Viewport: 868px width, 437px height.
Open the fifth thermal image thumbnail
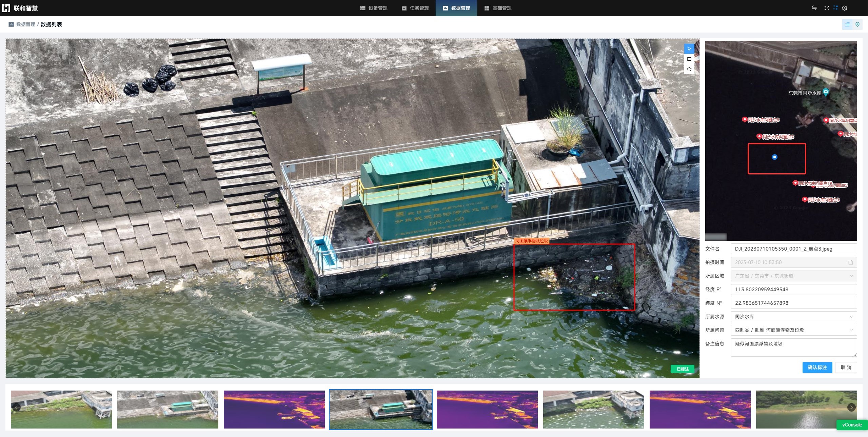tap(487, 410)
